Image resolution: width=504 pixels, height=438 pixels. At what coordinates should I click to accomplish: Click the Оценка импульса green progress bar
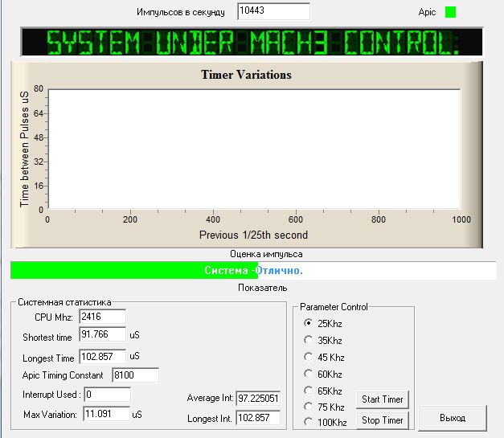253,270
